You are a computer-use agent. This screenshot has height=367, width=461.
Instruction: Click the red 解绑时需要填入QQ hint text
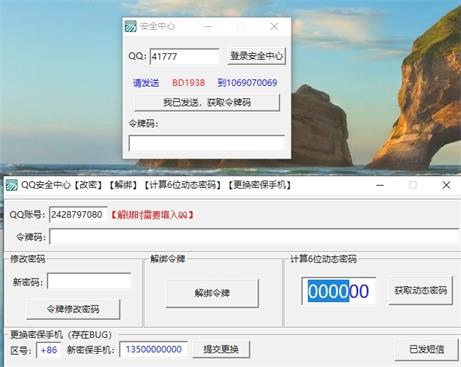coord(152,215)
